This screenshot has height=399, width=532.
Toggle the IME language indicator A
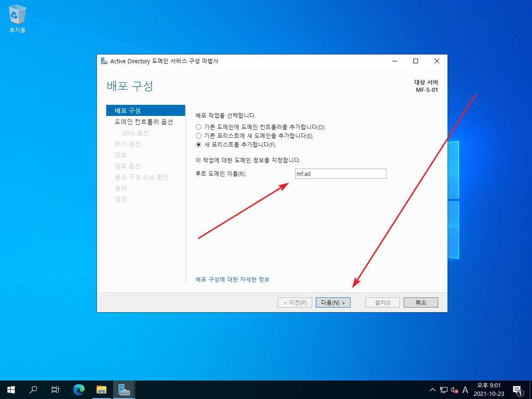[465, 390]
